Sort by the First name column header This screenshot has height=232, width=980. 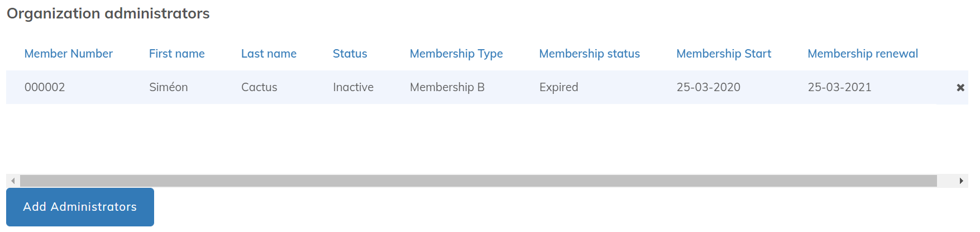176,54
